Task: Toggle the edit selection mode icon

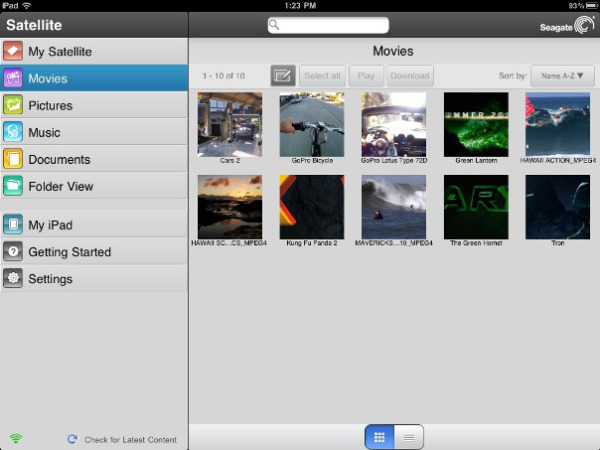Action: 283,75
